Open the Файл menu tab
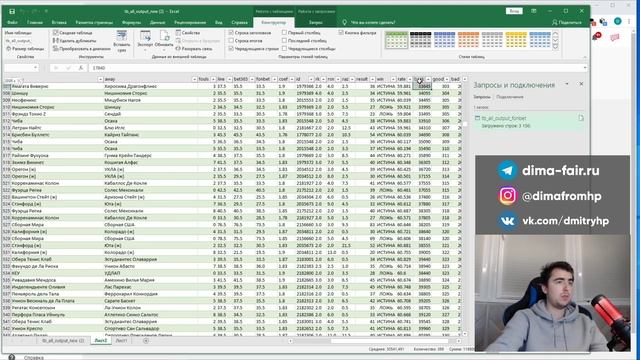The height and width of the screenshot is (360, 640). click(12, 22)
